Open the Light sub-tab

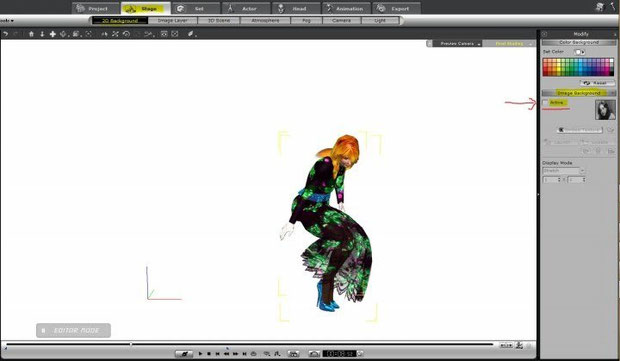(x=380, y=21)
